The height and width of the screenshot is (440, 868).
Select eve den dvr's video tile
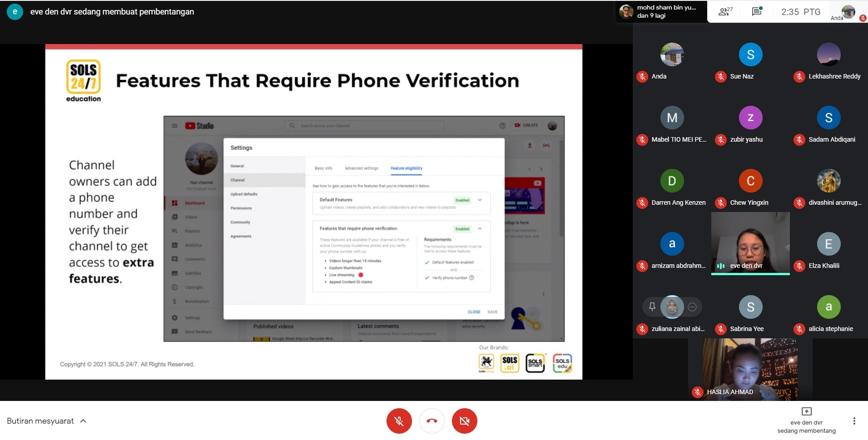(750, 243)
